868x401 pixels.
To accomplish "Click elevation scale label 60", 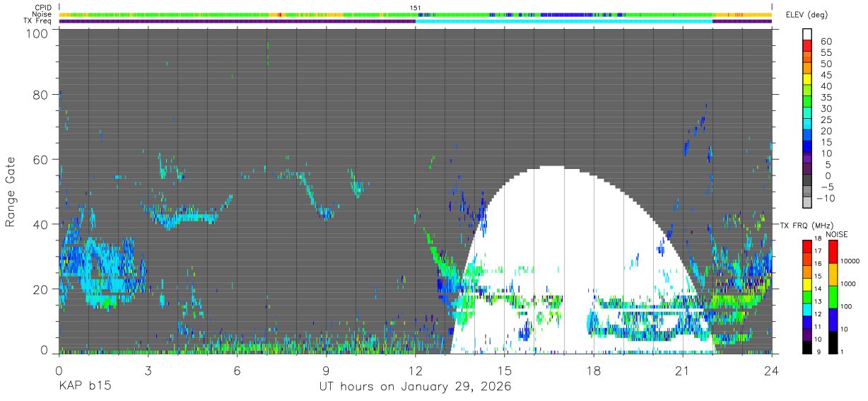I will [x=826, y=41].
